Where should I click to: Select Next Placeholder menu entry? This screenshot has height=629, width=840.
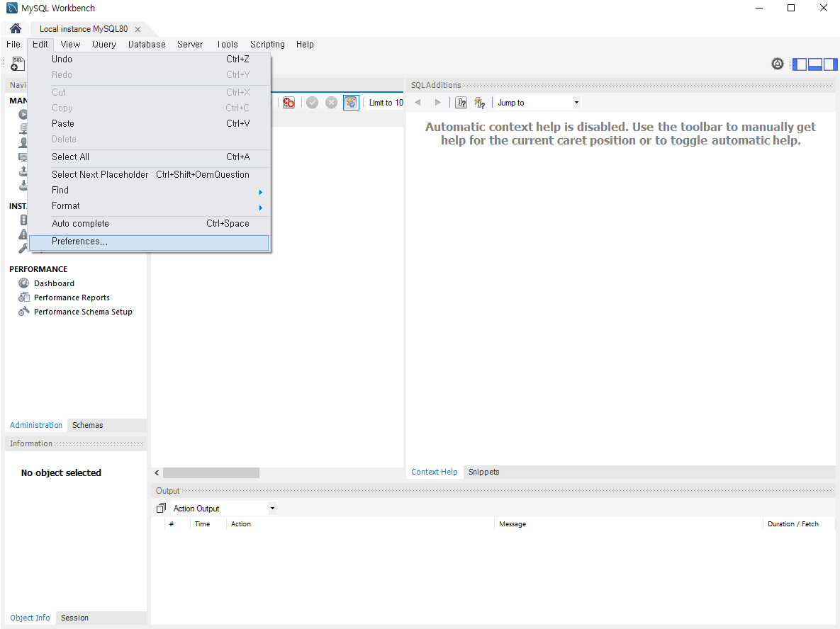pos(149,174)
